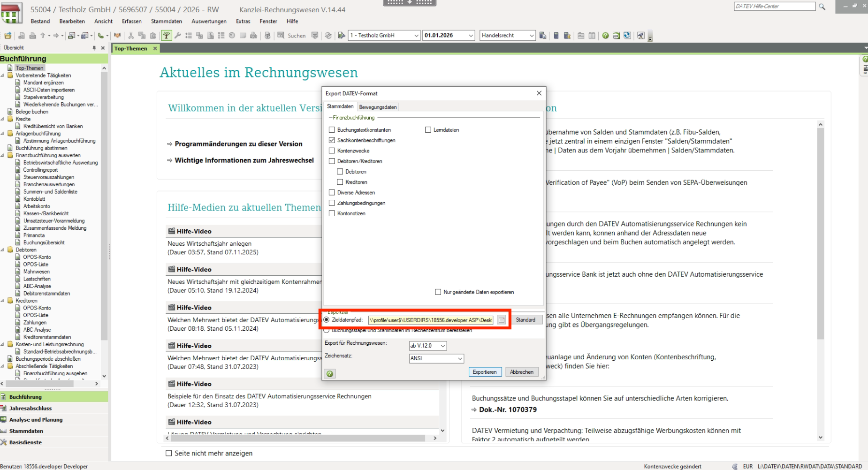This screenshot has height=470, width=868.
Task: Click the right arrow toolbar icon
Action: [56, 36]
